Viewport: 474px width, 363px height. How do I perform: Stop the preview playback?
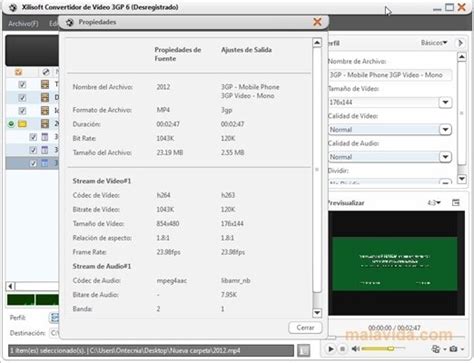(x=342, y=349)
